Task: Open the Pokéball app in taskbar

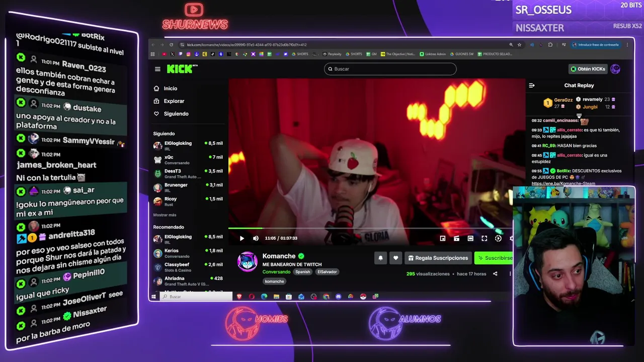Action: (363, 297)
